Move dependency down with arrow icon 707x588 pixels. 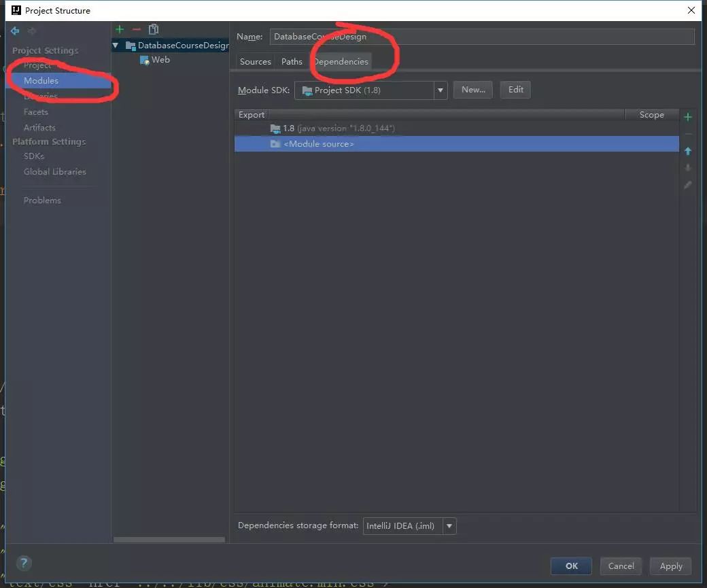[x=687, y=168]
